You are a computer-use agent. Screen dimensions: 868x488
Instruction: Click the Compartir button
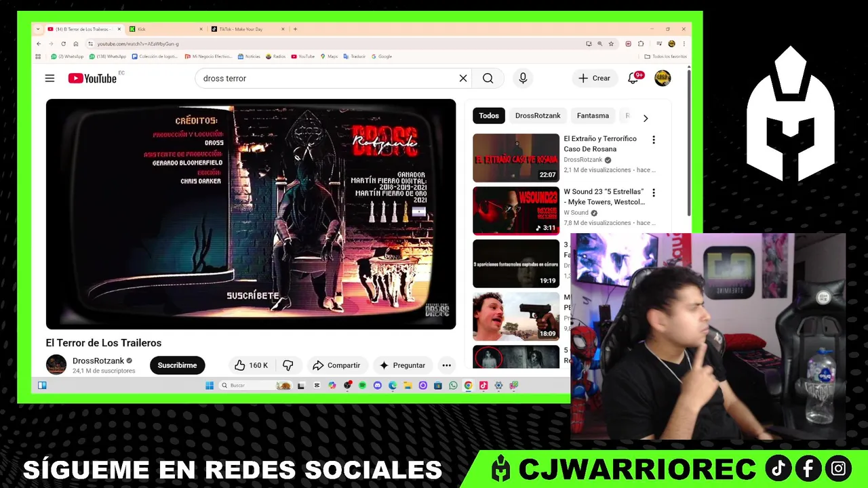point(336,365)
